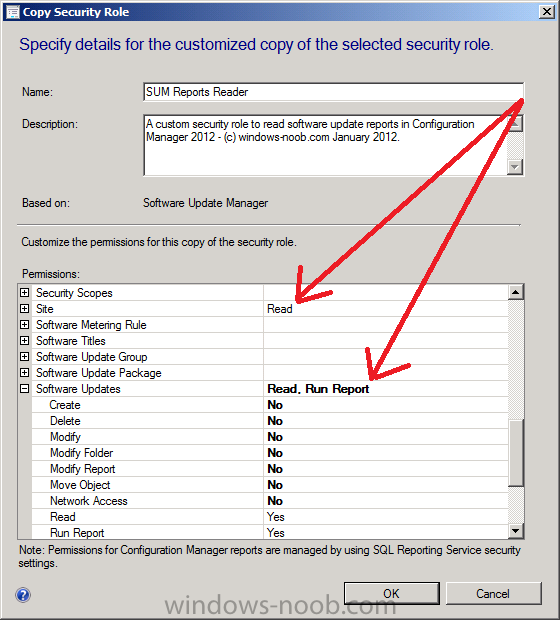Image resolution: width=560 pixels, height=620 pixels.
Task: Click the OK button
Action: [x=392, y=593]
